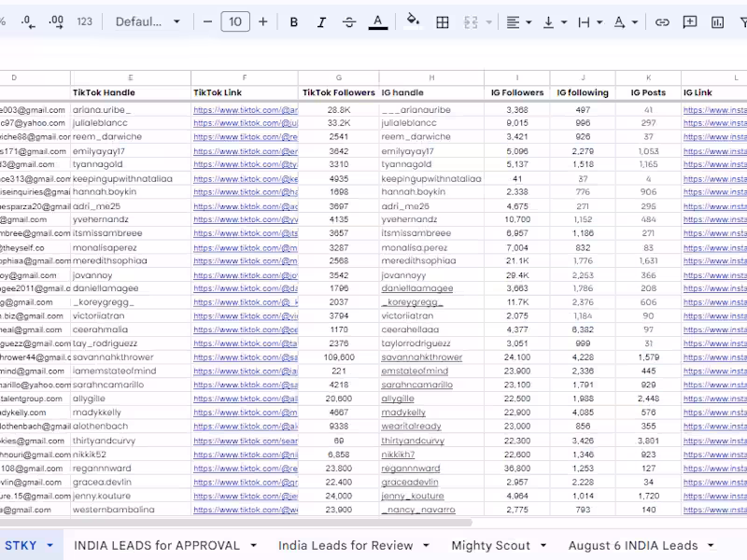Insert a chart from the toolbar
Viewport: 747px width, 560px height.
point(717,21)
